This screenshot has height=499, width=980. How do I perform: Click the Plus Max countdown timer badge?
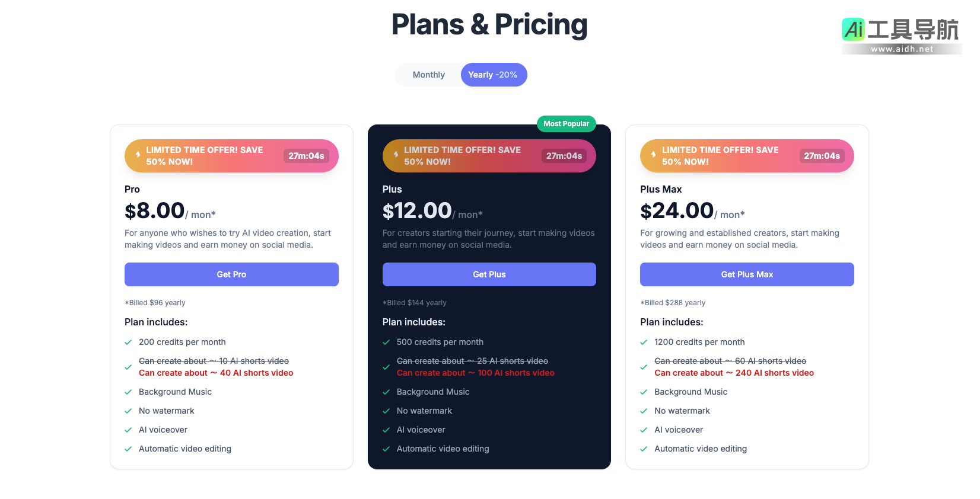coord(822,156)
